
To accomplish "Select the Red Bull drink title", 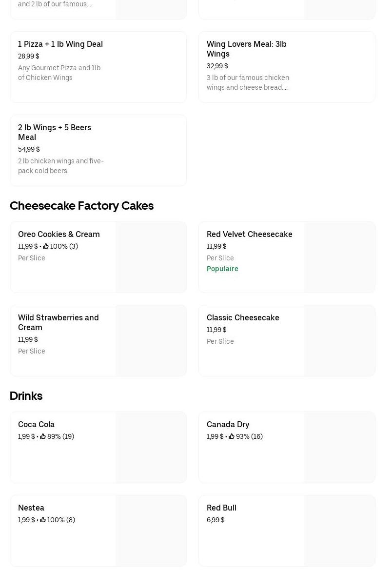I will (221, 508).
